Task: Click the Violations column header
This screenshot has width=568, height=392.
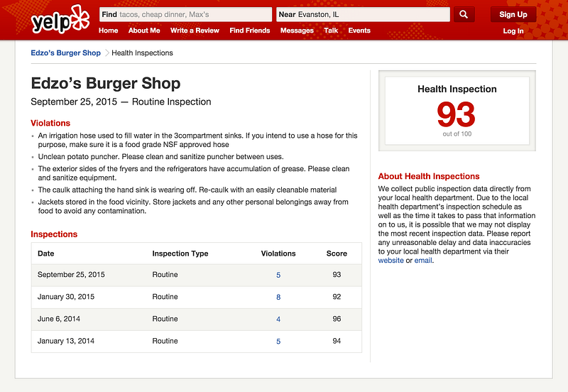Action: (x=278, y=254)
